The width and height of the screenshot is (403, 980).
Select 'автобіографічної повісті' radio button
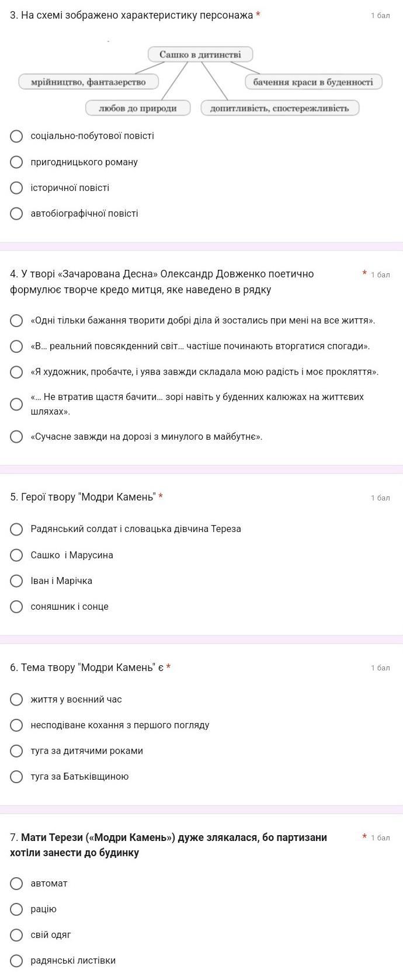[x=17, y=214]
